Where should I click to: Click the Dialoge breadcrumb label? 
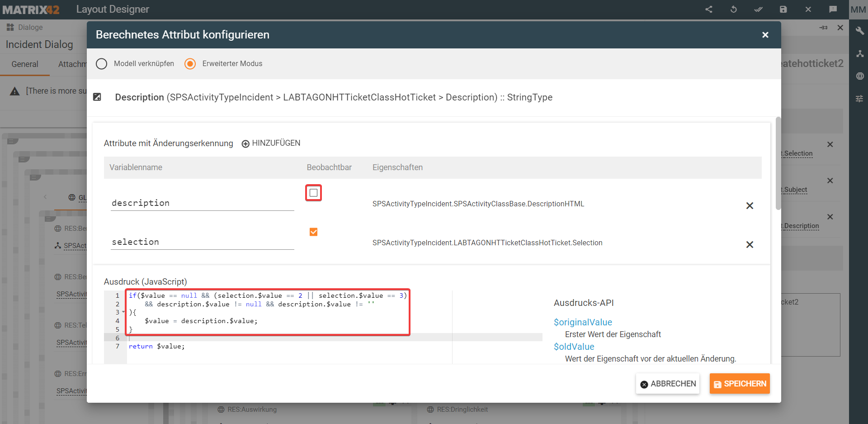pyautogui.click(x=30, y=27)
